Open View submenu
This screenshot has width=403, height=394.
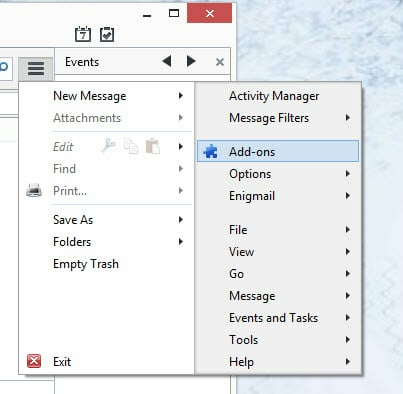click(278, 252)
